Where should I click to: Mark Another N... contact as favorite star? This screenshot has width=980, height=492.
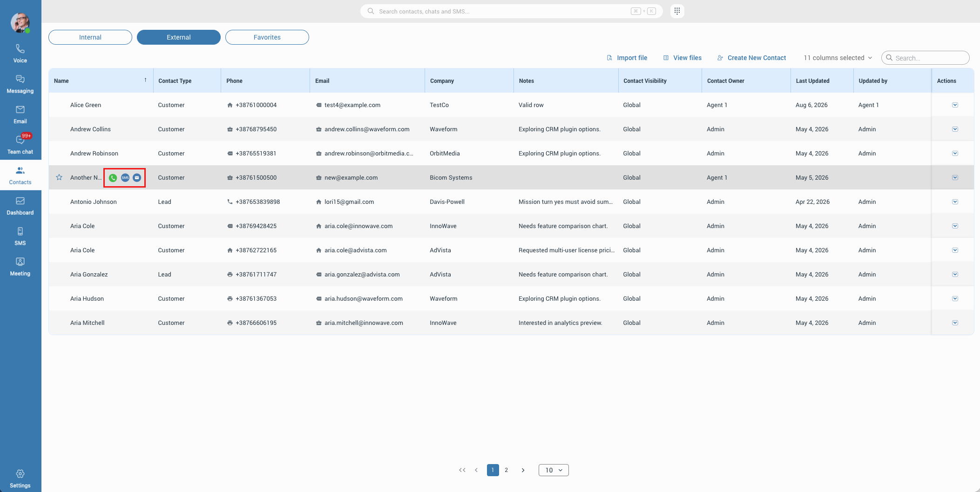pos(59,177)
